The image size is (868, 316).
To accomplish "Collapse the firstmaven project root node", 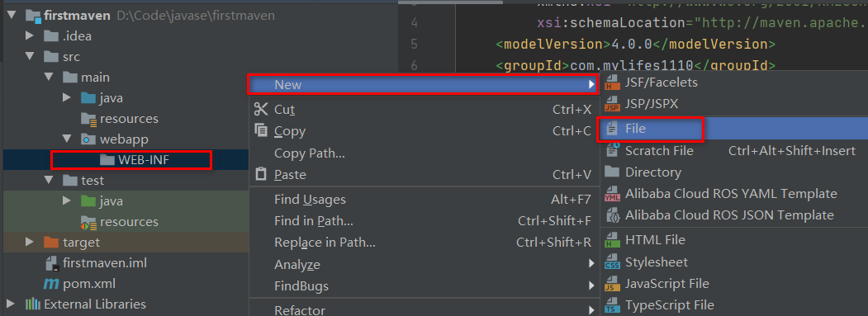I will pos(11,16).
